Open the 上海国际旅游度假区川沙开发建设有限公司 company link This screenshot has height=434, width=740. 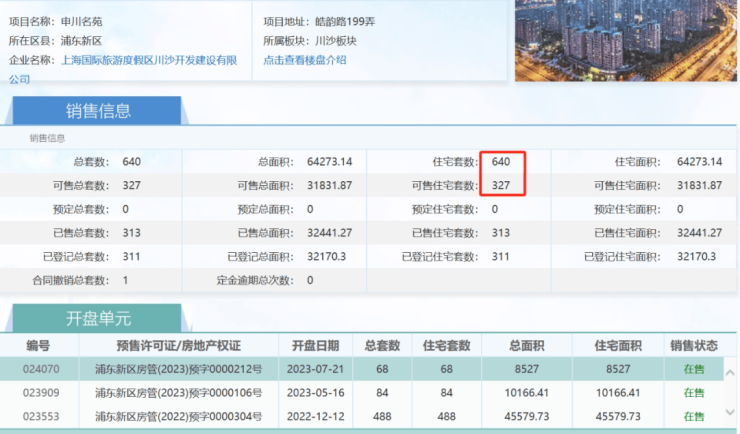pyautogui.click(x=149, y=61)
